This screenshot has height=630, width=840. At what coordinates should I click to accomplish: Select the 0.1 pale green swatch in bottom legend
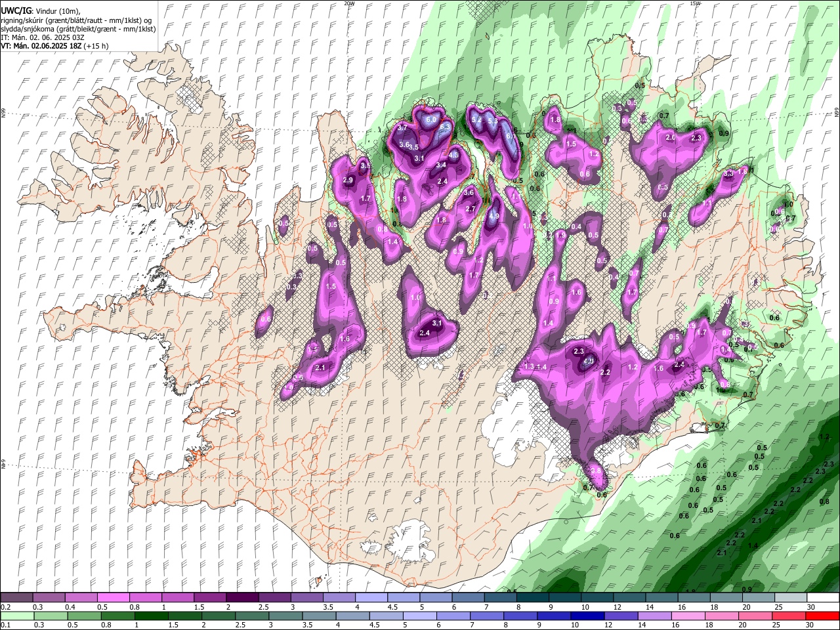tap(17, 616)
